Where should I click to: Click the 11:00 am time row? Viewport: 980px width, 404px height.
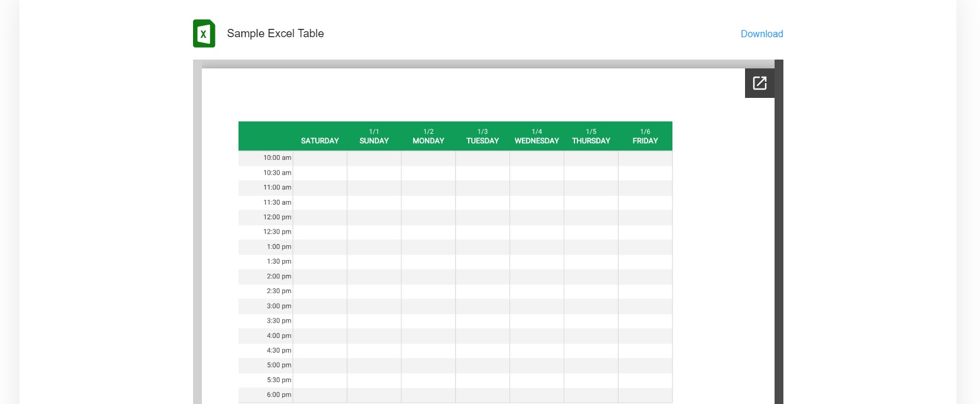455,188
